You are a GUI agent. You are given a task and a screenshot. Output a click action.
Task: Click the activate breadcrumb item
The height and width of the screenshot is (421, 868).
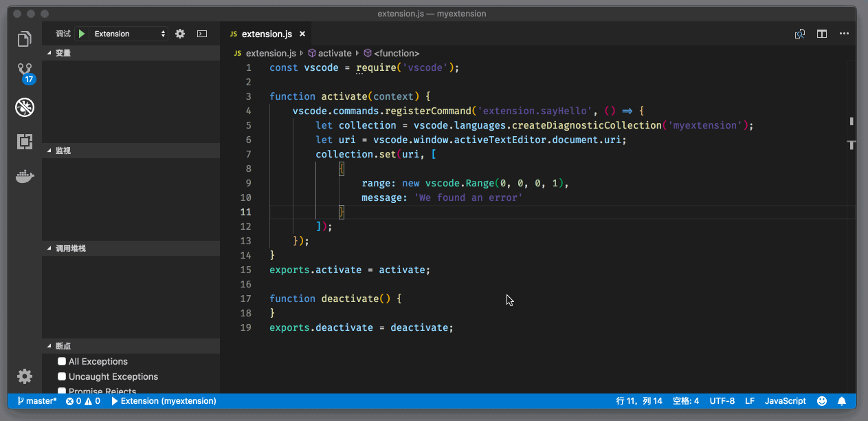click(x=334, y=53)
